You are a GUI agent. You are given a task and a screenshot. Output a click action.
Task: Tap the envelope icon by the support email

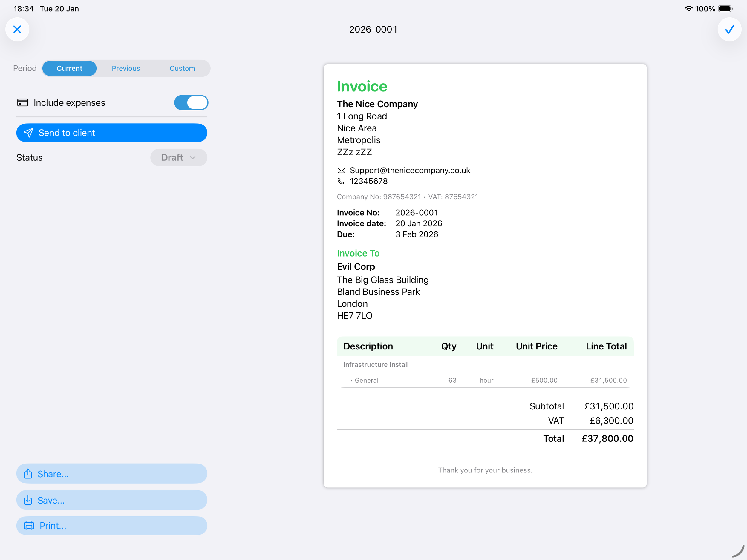(x=342, y=171)
